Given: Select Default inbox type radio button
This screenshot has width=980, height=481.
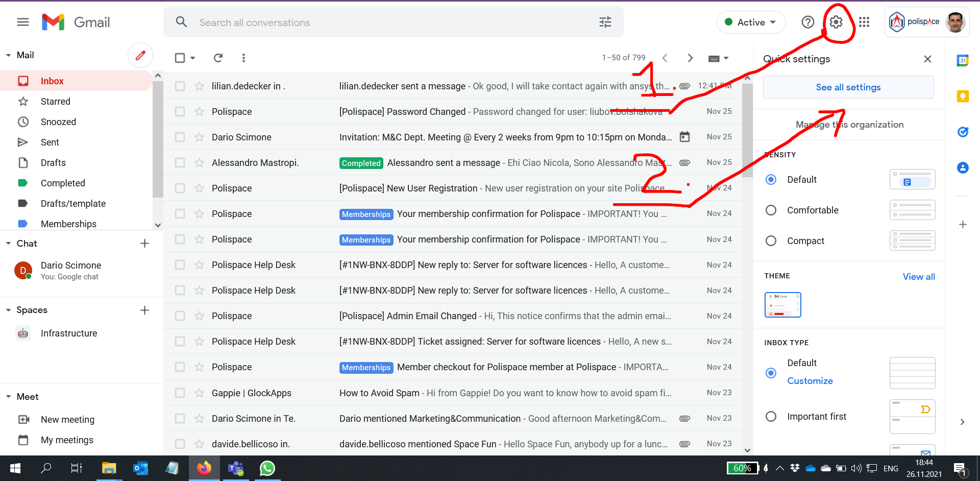Looking at the screenshot, I should 771,373.
